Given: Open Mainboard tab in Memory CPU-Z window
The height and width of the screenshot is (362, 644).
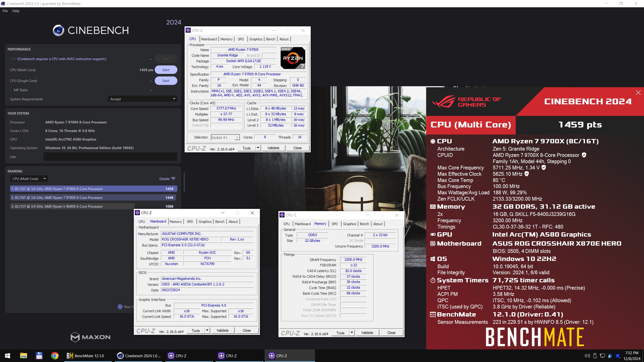Looking at the screenshot, I should point(303,224).
